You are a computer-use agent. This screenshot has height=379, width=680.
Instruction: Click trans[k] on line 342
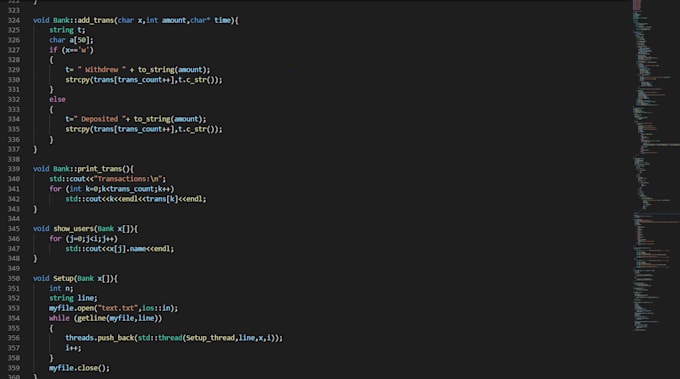[x=162, y=199]
